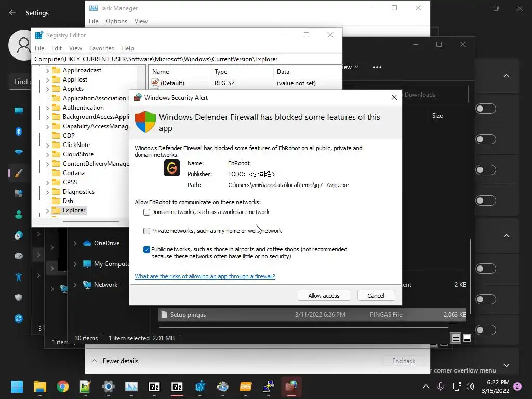The image size is (532, 399).
Task: Open Registry Editor Edit menu
Action: (56, 48)
